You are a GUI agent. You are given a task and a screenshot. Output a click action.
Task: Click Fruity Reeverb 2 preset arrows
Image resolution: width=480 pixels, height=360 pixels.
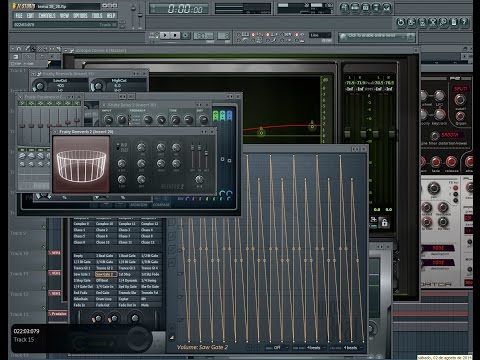pyautogui.click(x=204, y=132)
